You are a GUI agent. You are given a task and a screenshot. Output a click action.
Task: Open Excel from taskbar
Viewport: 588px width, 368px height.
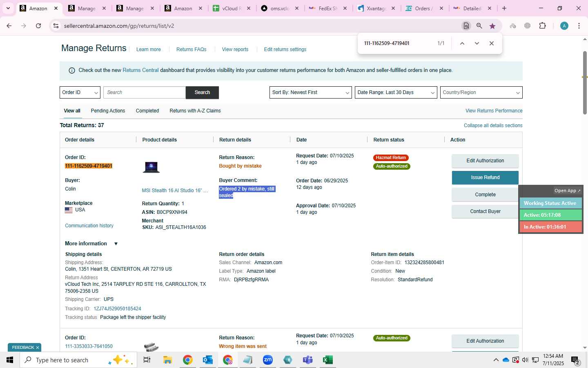[327, 360]
